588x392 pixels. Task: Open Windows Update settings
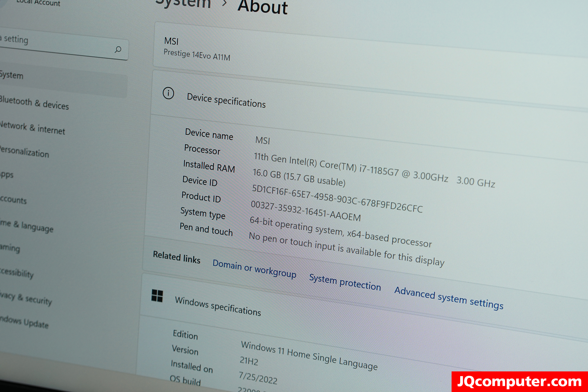(x=24, y=322)
